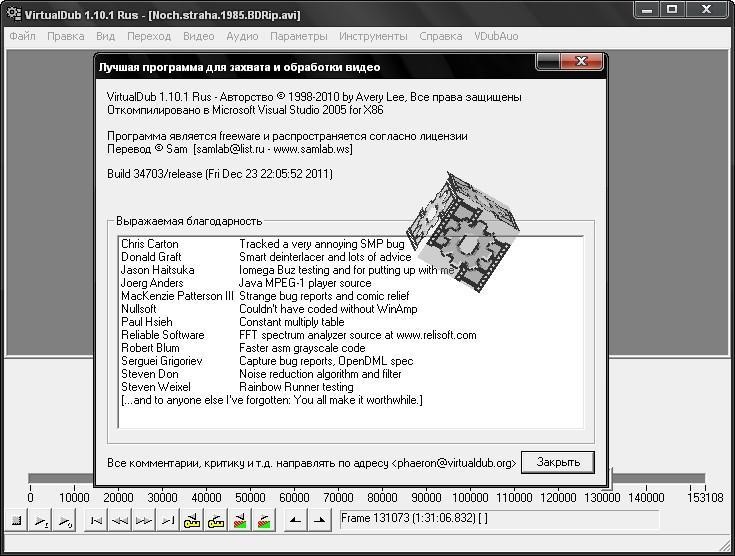The height and width of the screenshot is (556, 735).
Task: Click the window resize grip corner
Action: point(726,546)
